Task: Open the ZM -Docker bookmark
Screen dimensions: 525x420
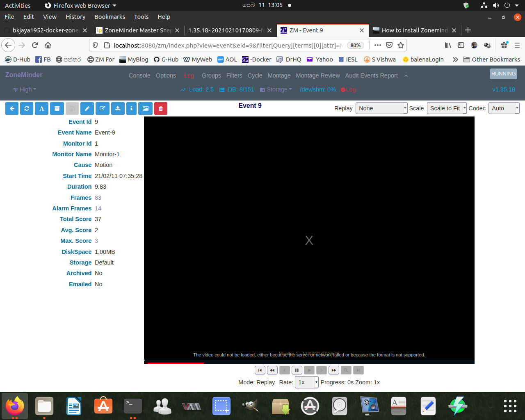Action: click(x=256, y=59)
